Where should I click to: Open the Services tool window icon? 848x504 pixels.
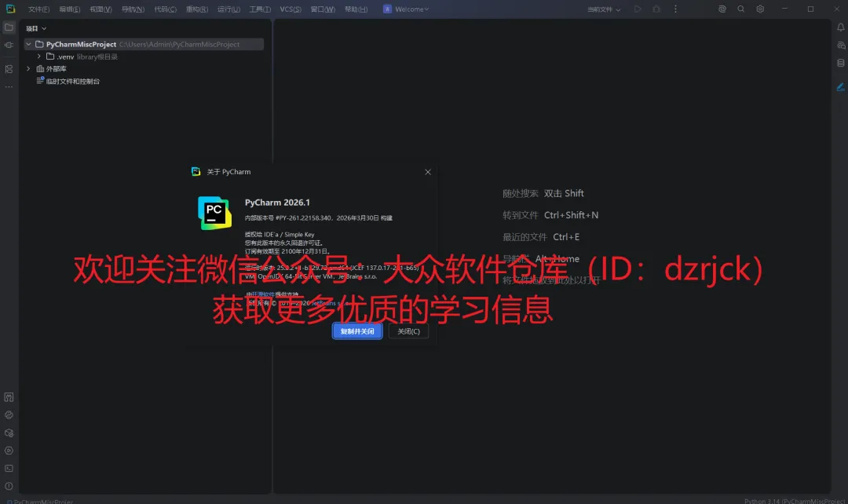pyautogui.click(x=9, y=451)
